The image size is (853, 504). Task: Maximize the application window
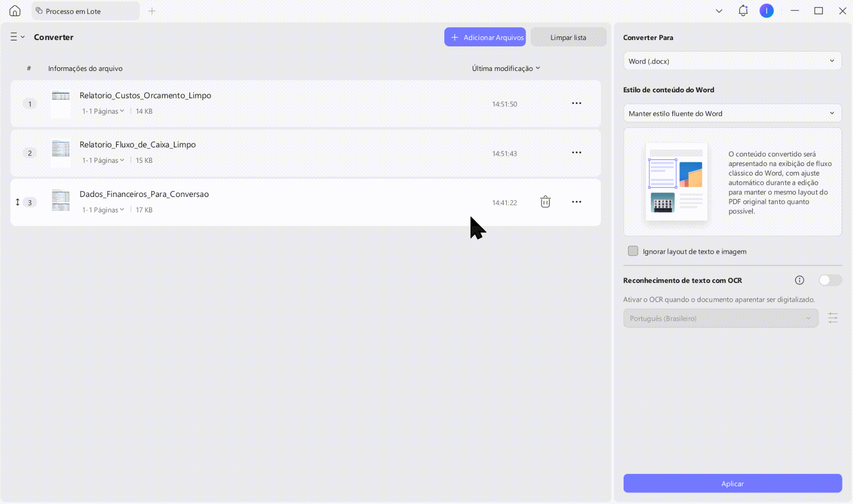[x=818, y=10]
